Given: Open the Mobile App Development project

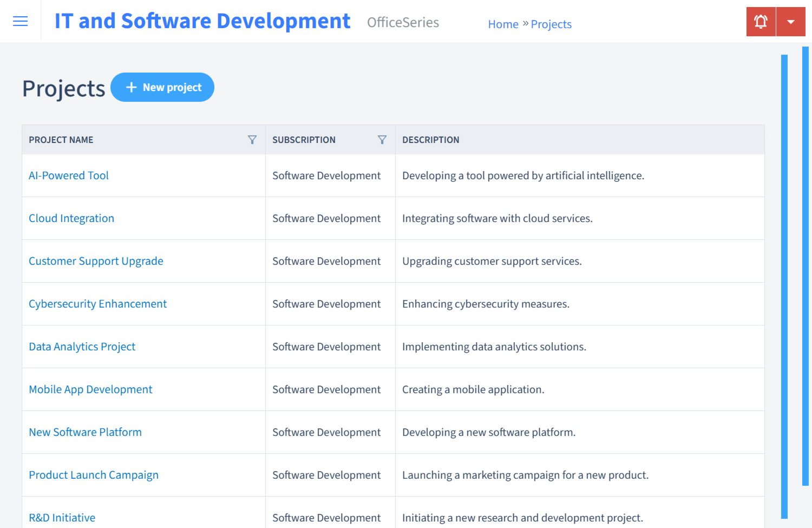Looking at the screenshot, I should pos(90,389).
